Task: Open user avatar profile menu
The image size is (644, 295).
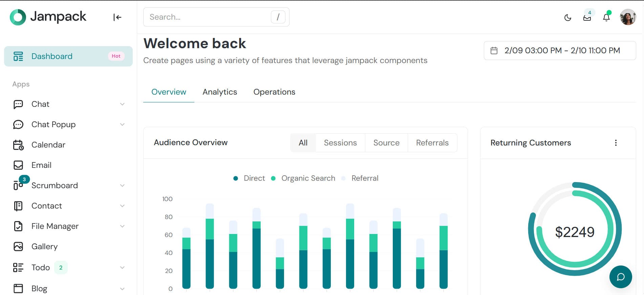Action: (x=628, y=17)
